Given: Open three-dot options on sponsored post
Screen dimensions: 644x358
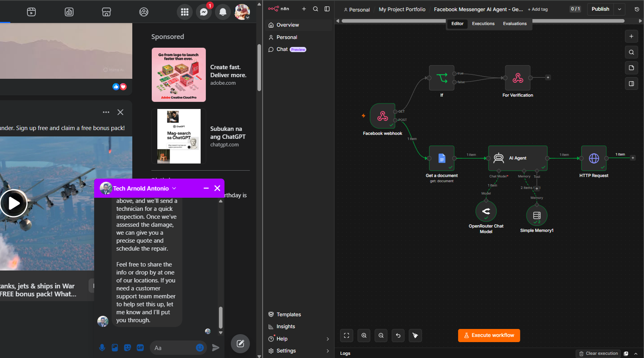Looking at the screenshot, I should pos(106,112).
